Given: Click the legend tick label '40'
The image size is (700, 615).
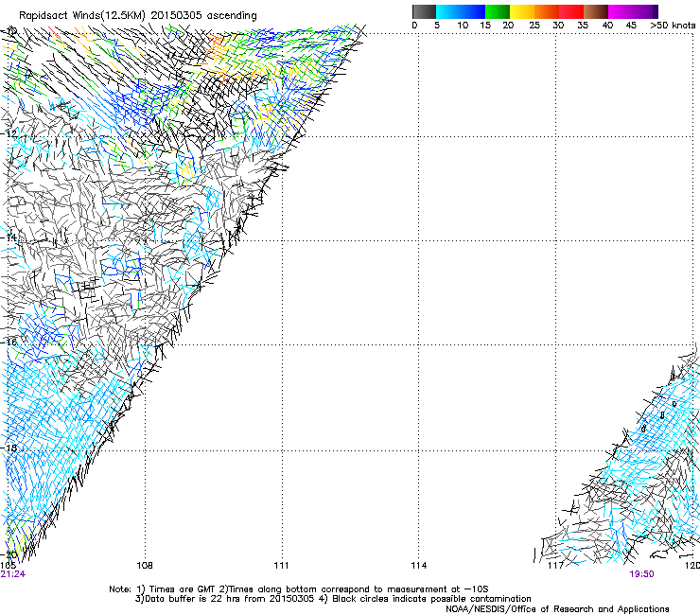Looking at the screenshot, I should click(607, 26).
